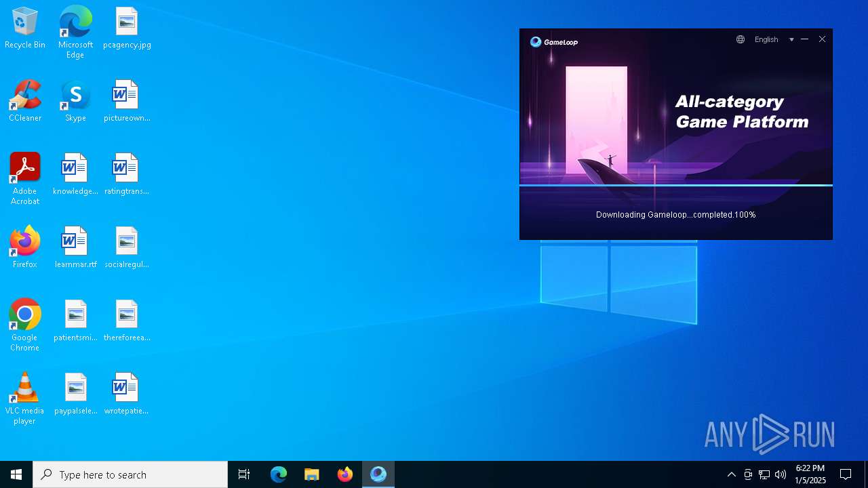Open the CCleaner desktop shortcut
Viewport: 868px width, 488px height.
click(x=25, y=101)
